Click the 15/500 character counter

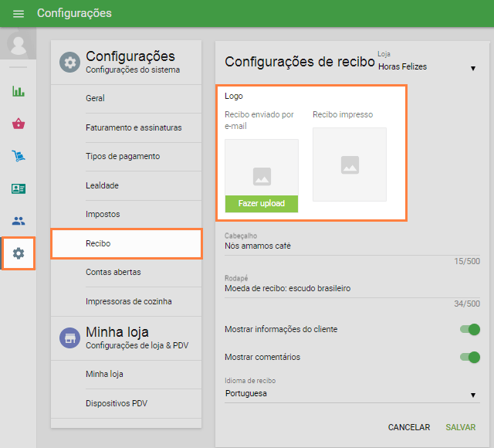(467, 261)
